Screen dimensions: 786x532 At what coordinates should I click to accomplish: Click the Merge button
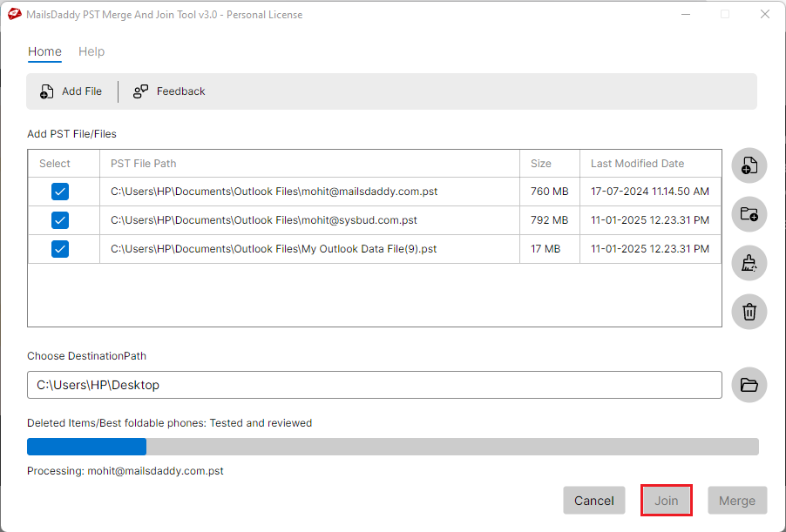point(737,501)
